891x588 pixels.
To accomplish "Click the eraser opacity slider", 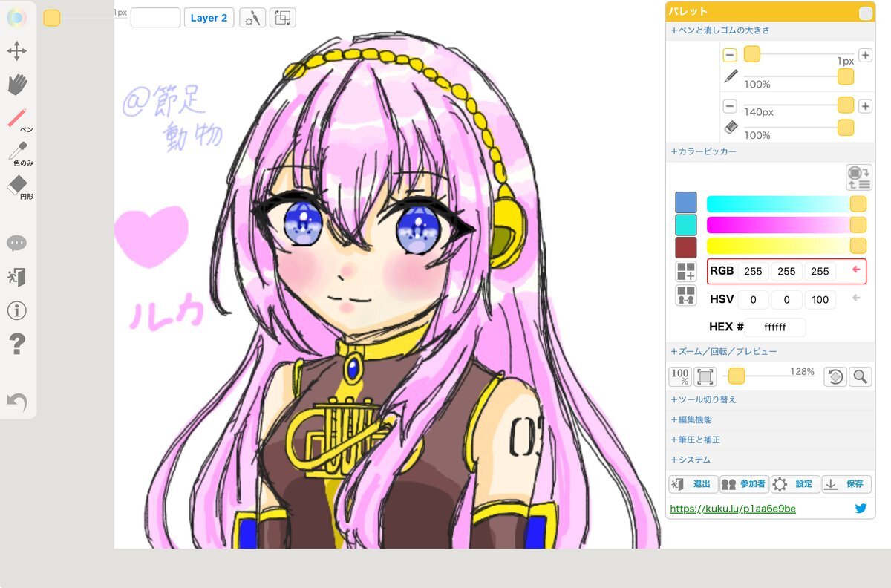I will [x=798, y=128].
